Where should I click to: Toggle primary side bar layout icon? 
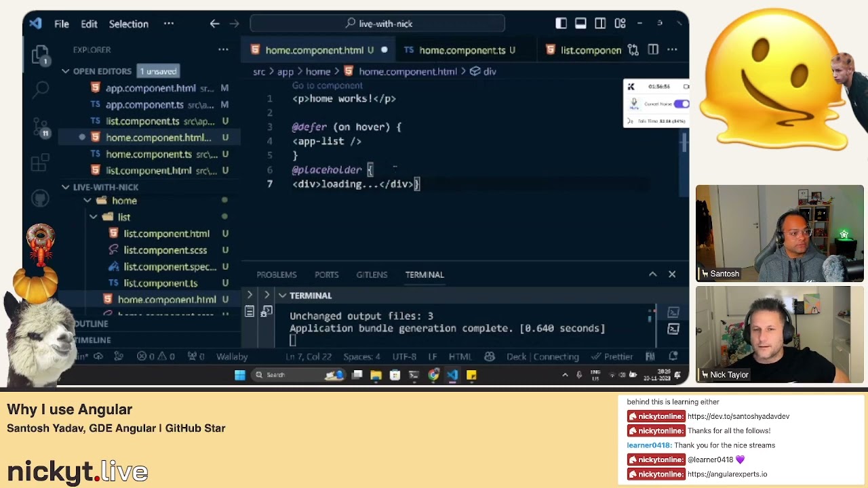561,23
